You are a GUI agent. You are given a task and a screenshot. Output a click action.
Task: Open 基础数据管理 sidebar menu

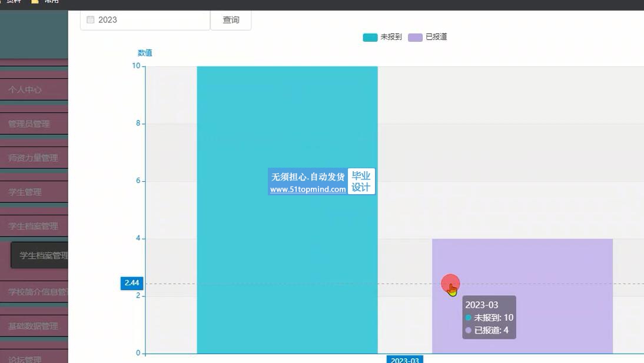tap(34, 326)
